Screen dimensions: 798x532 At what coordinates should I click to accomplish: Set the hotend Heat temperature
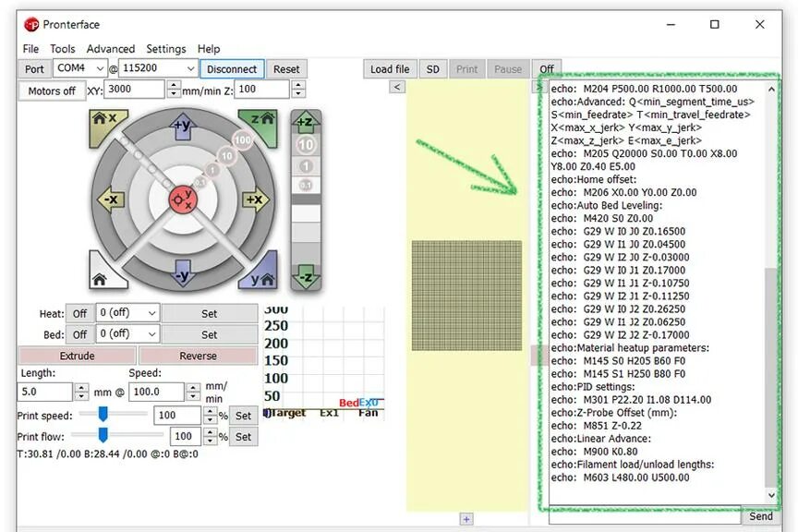(x=209, y=314)
